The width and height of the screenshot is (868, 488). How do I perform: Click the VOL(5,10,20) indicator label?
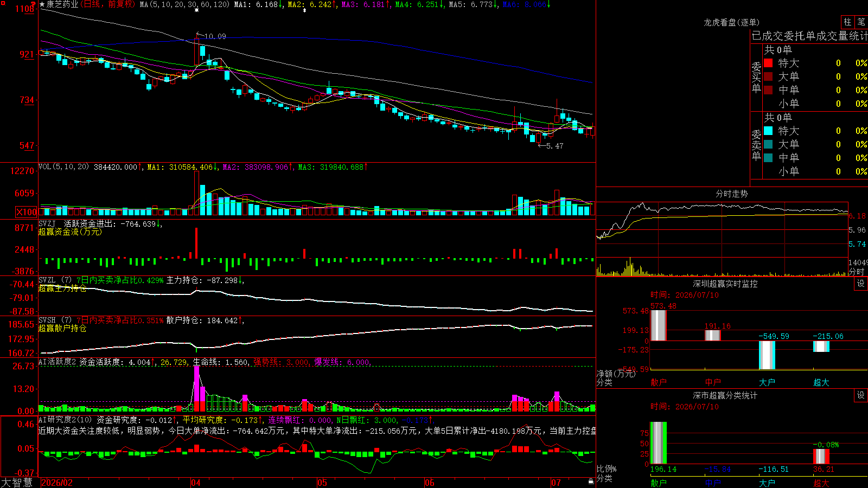[64, 167]
